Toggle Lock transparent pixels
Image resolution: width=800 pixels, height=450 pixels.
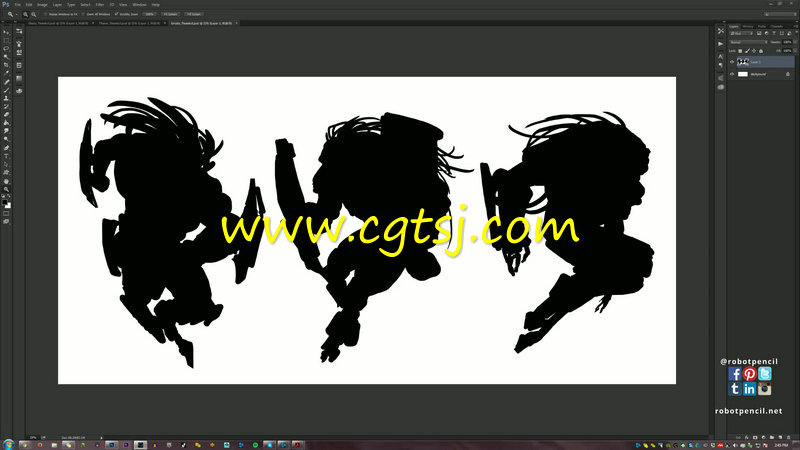(x=740, y=51)
